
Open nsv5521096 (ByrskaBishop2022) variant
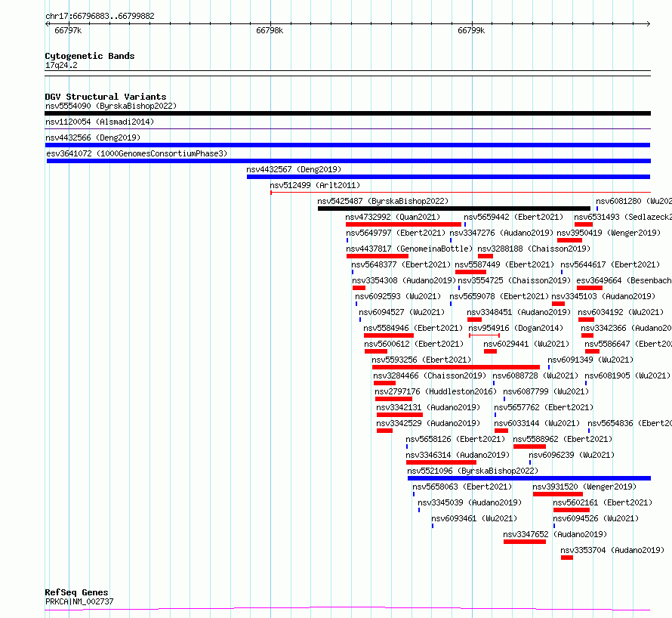point(473,471)
